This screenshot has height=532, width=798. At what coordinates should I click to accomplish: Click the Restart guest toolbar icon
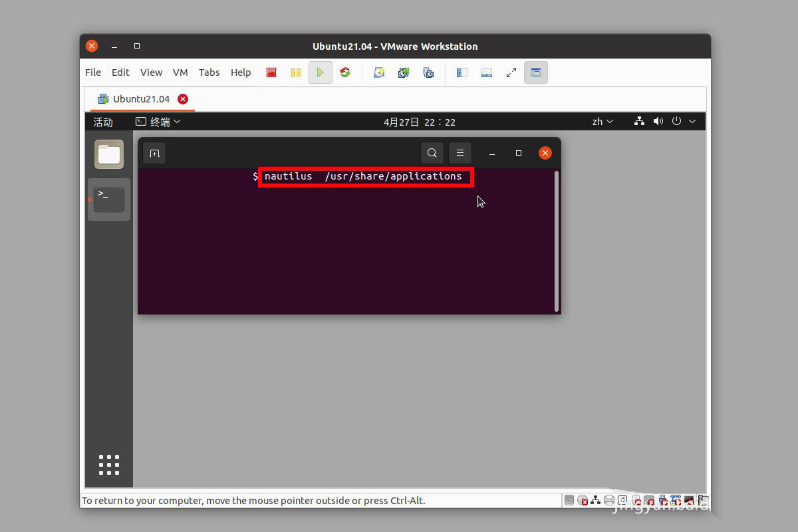point(345,72)
